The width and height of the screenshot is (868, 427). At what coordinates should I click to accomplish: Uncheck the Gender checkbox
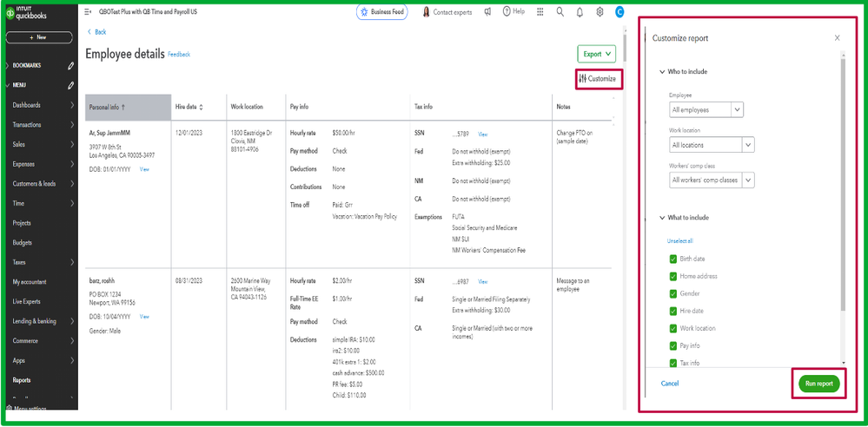click(673, 293)
